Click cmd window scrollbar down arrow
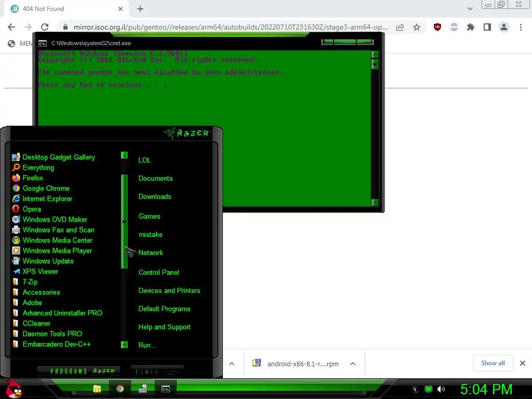 click(x=375, y=203)
